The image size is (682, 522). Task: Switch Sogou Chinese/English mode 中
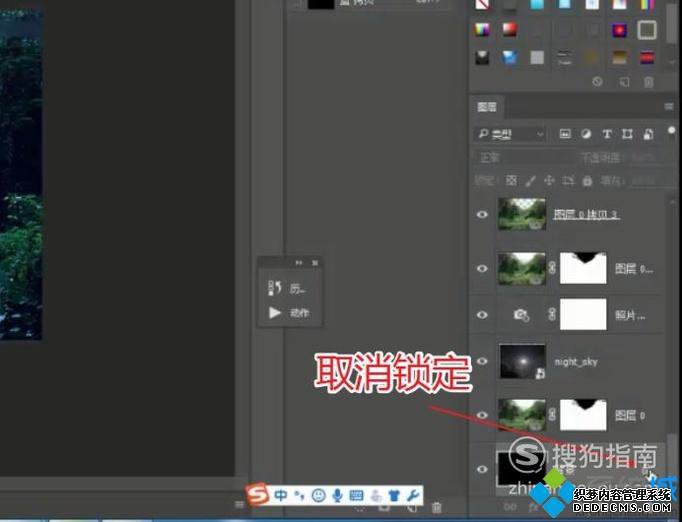click(x=281, y=495)
